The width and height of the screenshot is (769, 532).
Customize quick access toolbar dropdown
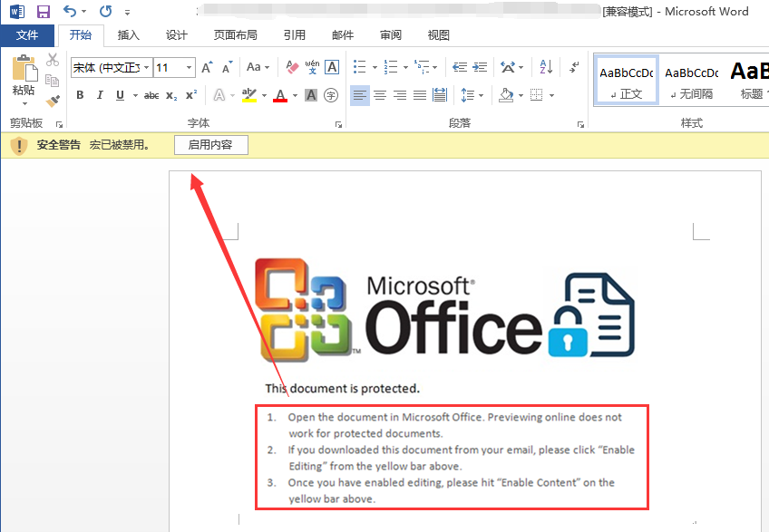[128, 13]
